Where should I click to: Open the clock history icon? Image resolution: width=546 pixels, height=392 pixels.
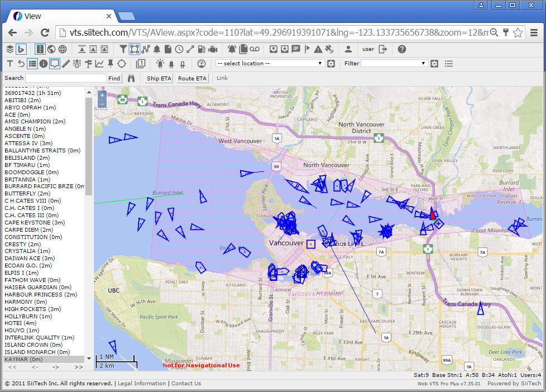click(x=179, y=49)
